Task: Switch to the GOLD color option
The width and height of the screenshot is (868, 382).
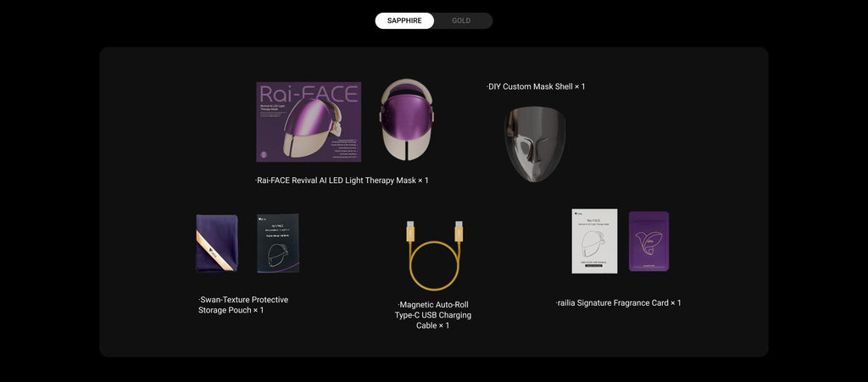Action: (461, 21)
